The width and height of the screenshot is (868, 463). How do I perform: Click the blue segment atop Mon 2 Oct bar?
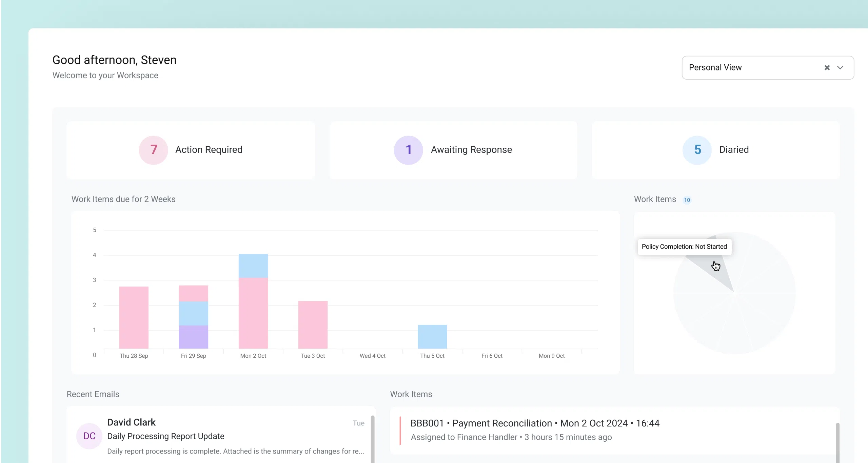[253, 266]
